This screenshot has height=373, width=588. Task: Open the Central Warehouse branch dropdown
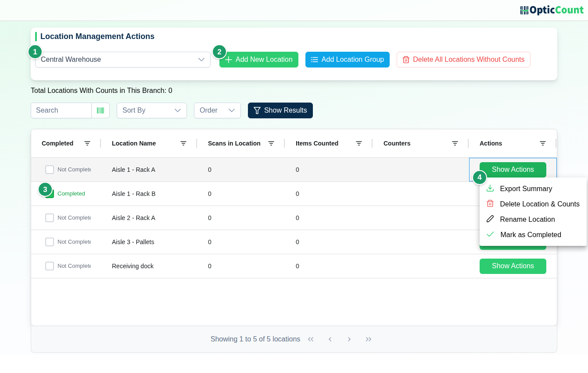pos(123,60)
